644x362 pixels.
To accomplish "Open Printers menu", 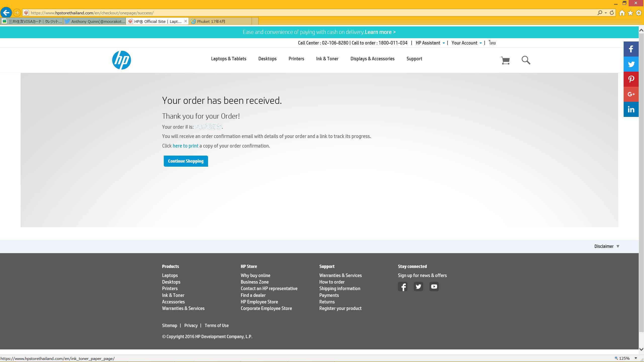I will [296, 59].
